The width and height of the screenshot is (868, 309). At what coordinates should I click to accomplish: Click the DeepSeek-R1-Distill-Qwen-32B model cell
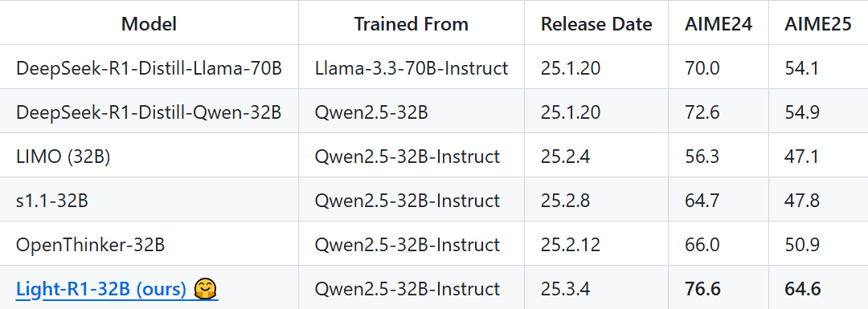pos(149,112)
